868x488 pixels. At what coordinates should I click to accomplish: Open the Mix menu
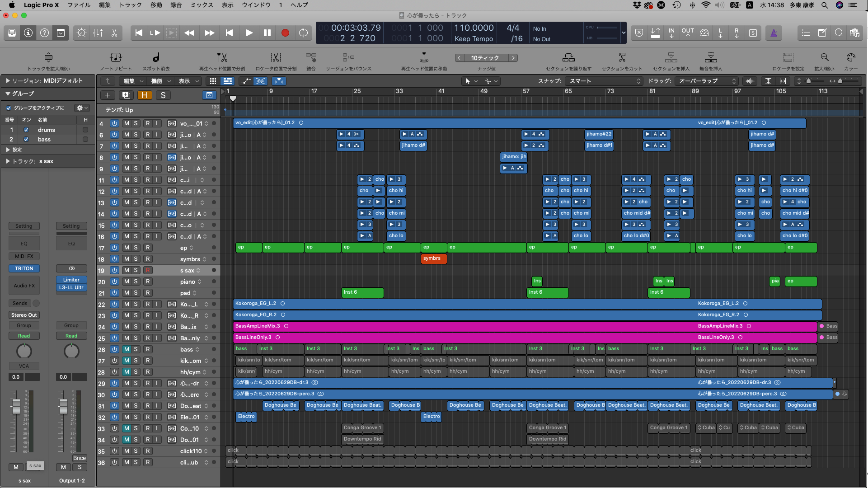(202, 5)
